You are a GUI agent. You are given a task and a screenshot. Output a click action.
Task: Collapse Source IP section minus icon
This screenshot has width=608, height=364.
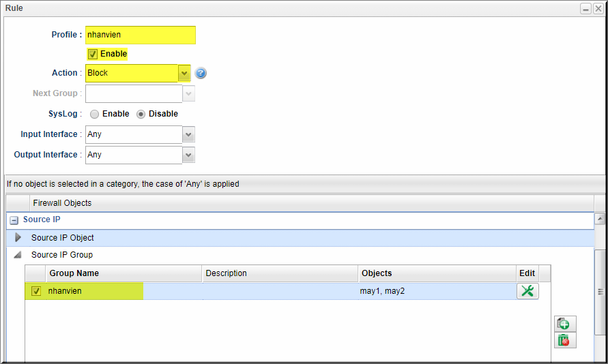tap(14, 220)
